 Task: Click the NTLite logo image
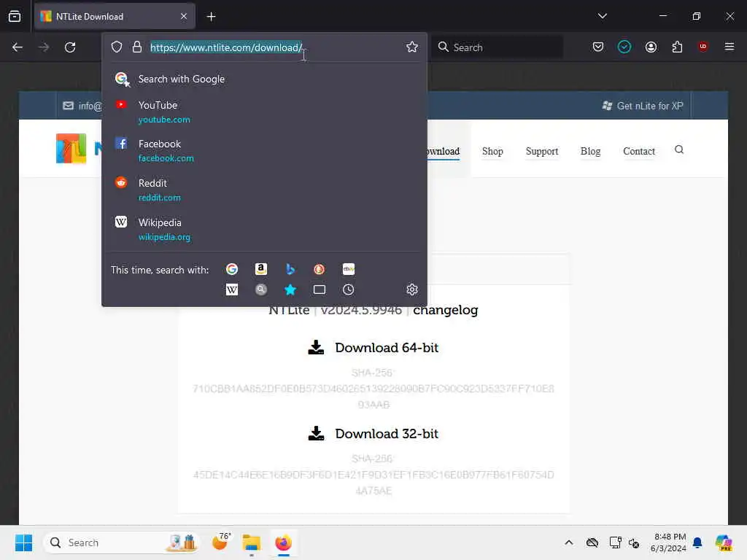click(71, 148)
